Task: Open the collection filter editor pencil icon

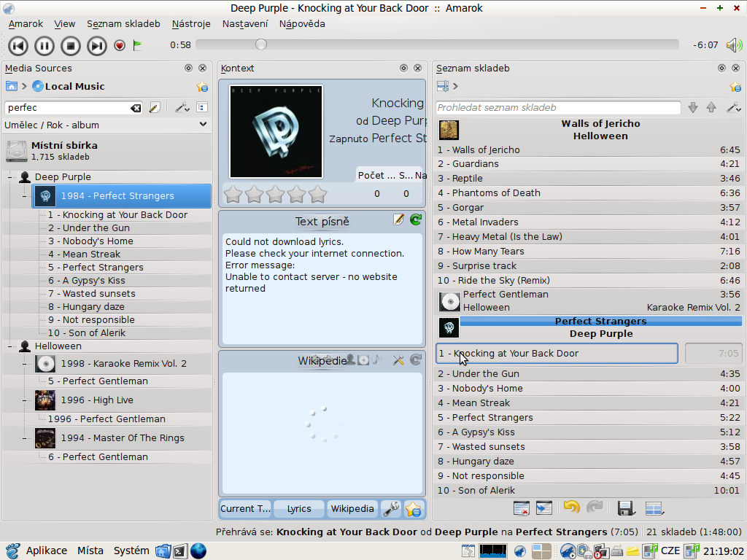Action: tap(155, 108)
